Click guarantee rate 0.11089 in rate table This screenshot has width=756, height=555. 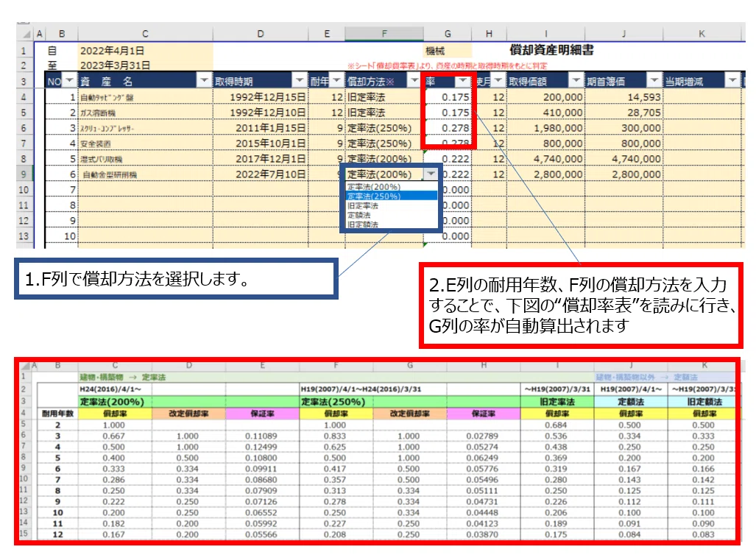click(x=261, y=436)
